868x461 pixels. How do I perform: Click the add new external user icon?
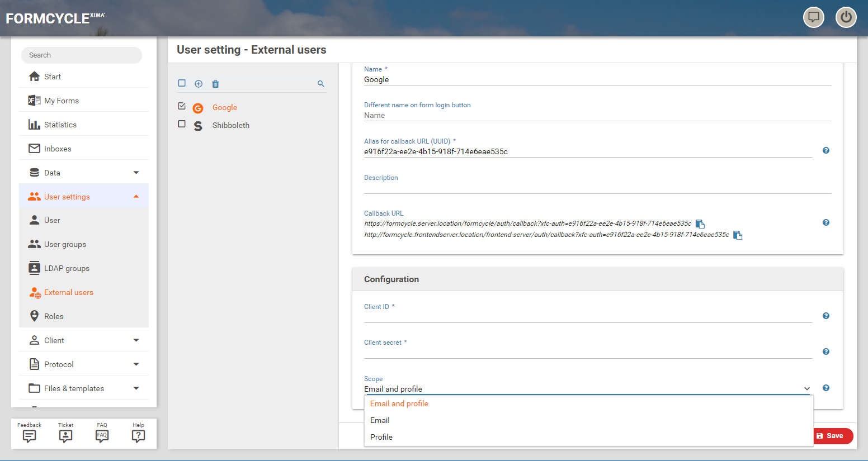click(x=199, y=84)
